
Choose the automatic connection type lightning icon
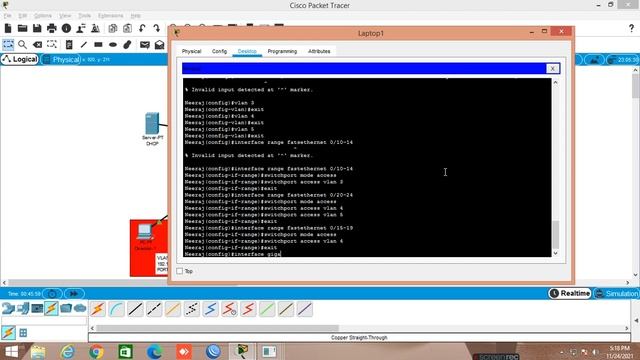click(98, 309)
